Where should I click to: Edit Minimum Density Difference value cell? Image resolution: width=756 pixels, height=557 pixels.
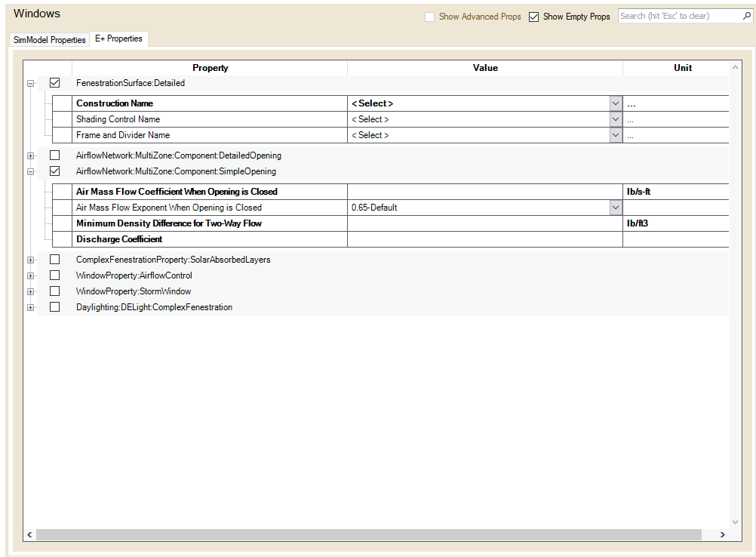click(485, 223)
